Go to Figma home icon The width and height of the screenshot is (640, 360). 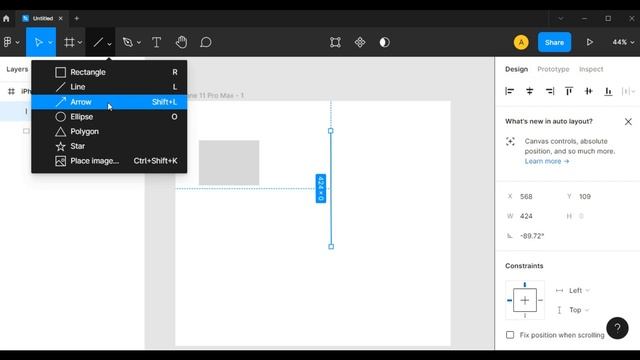[6, 18]
